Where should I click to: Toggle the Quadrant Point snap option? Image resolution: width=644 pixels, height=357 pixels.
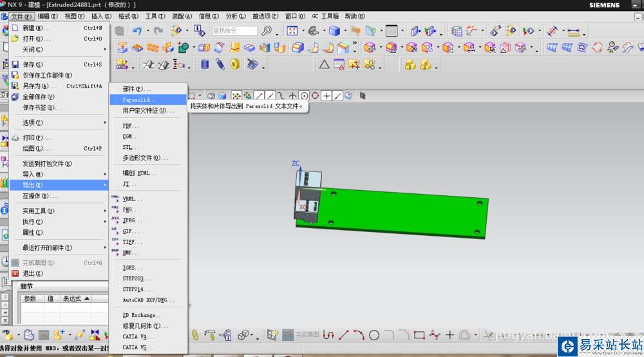click(315, 96)
